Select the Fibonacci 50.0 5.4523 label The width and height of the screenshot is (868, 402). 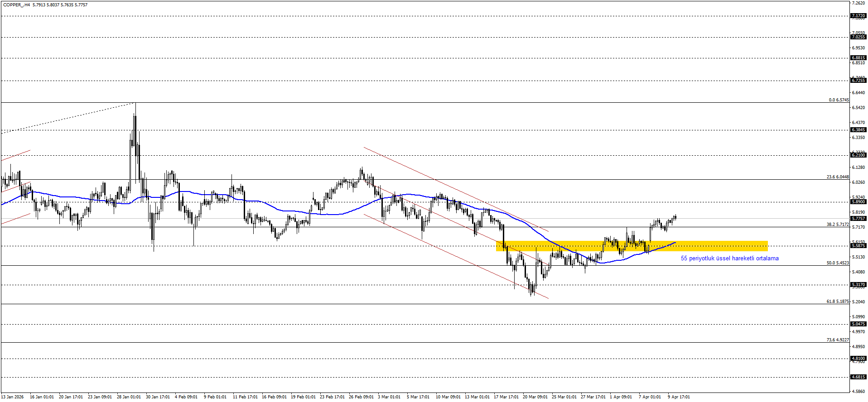[x=837, y=263]
